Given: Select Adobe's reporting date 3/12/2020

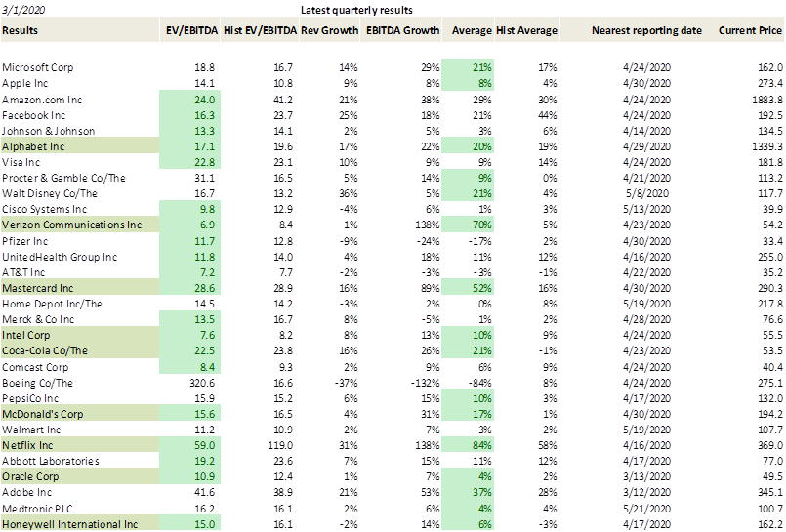Looking at the screenshot, I should point(646,492).
